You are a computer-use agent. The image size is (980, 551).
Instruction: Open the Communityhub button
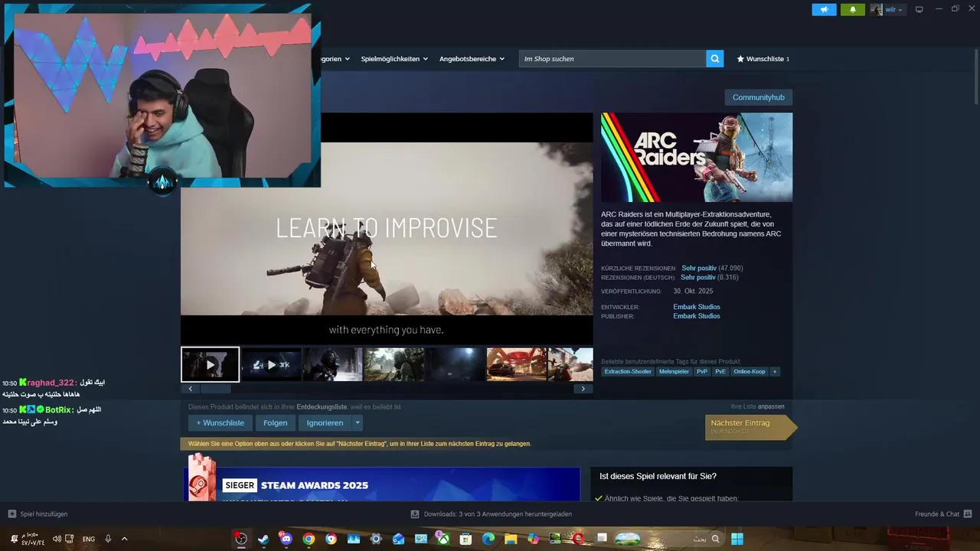point(758,97)
